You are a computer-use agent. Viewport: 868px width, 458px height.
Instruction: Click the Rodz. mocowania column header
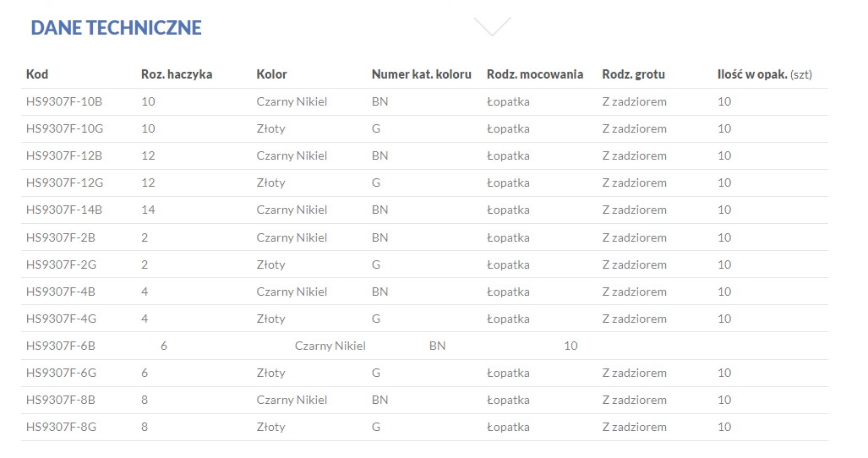tap(535, 74)
